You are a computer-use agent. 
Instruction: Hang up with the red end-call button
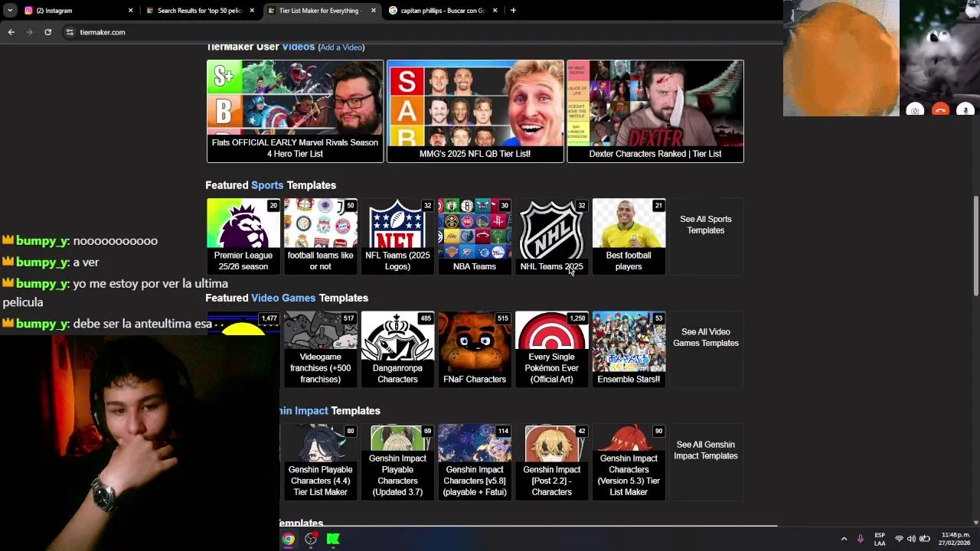coord(940,110)
